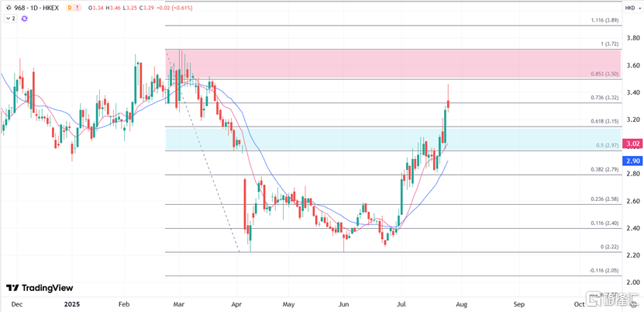Click the 2.20 price axis label

click(632, 255)
